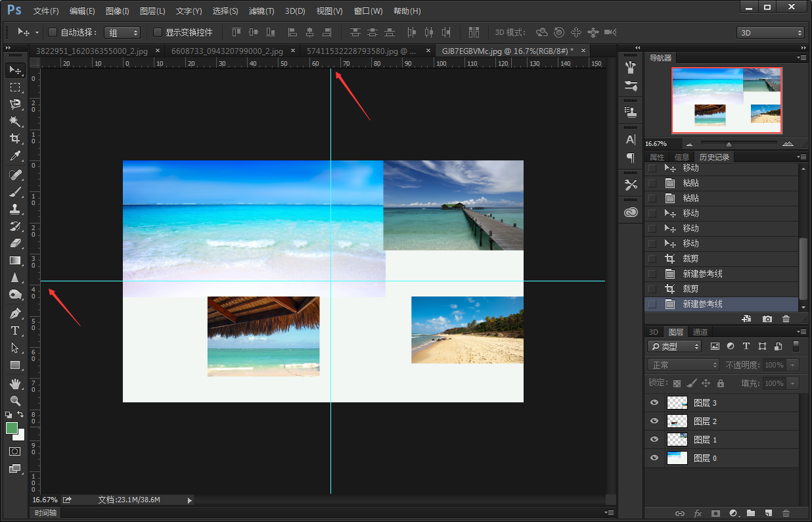
Task: Toggle the 显示变换控件 checkbox
Action: (x=158, y=32)
